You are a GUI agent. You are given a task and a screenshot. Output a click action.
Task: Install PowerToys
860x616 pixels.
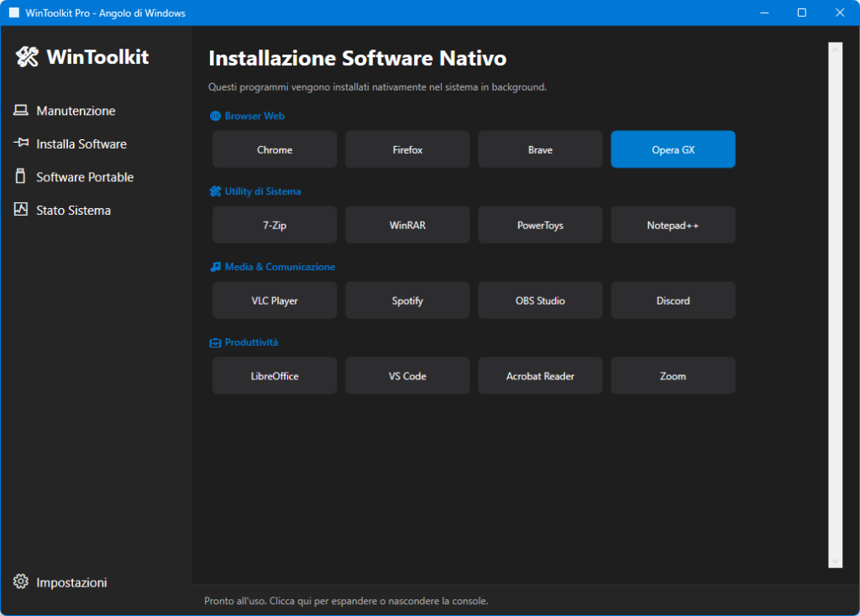click(540, 225)
